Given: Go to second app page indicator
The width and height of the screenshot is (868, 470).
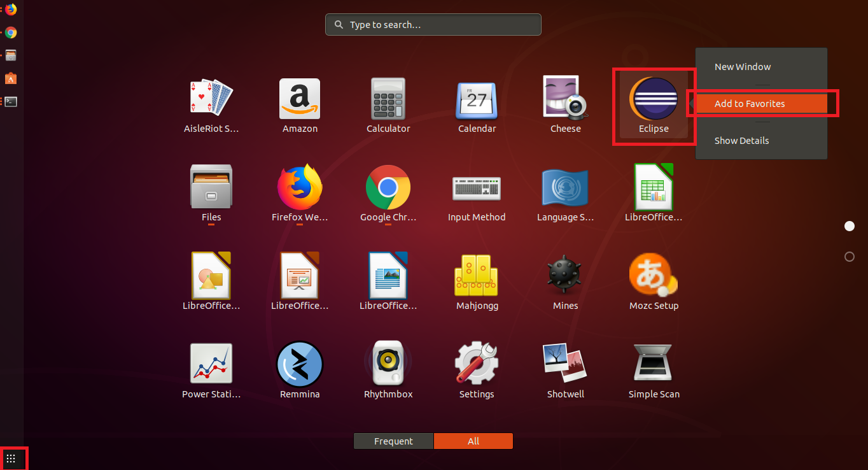Looking at the screenshot, I should click(849, 257).
